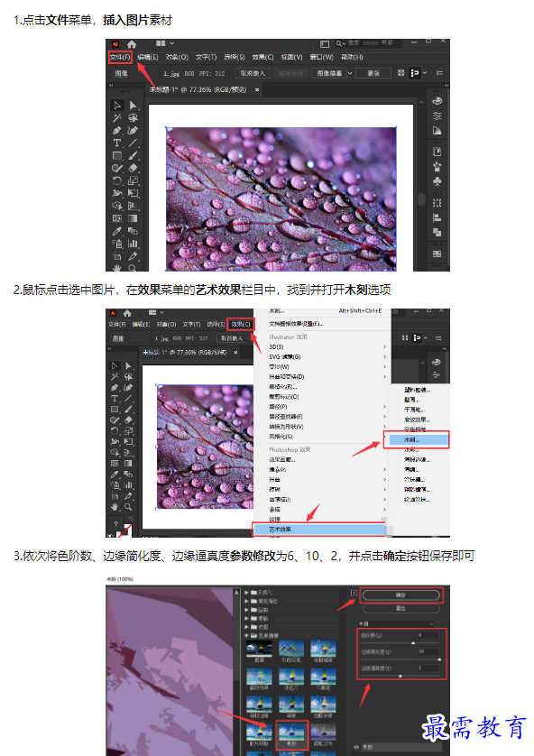Open the Align panel icon in the first screenshot
Viewport: 534px width, 756px height.
437,218
